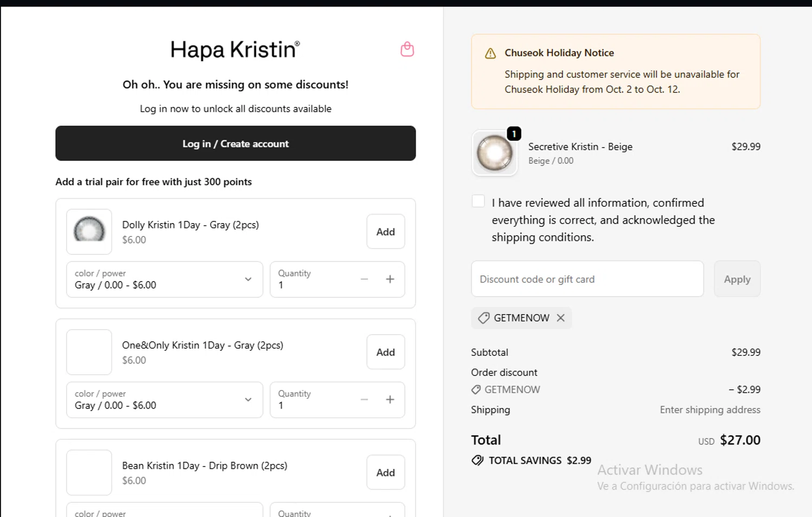
Task: Click the Secretive Kristin - Beige item name
Action: pyautogui.click(x=580, y=147)
